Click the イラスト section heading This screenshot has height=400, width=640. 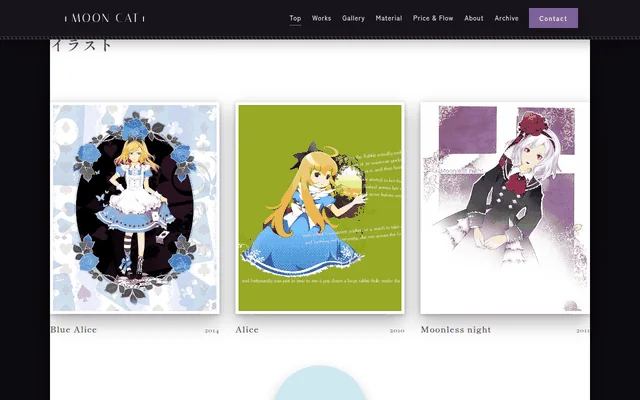(x=81, y=45)
